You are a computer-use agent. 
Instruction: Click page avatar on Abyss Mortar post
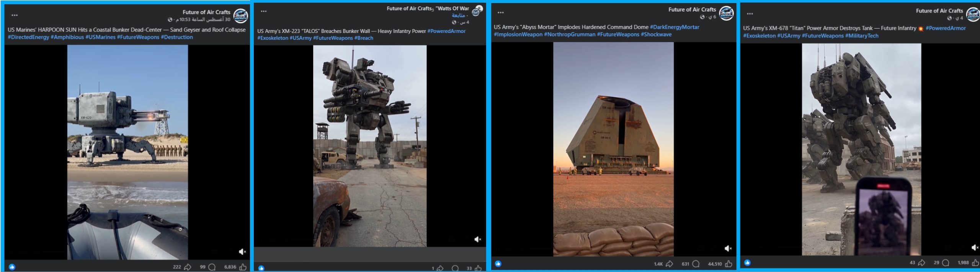726,13
